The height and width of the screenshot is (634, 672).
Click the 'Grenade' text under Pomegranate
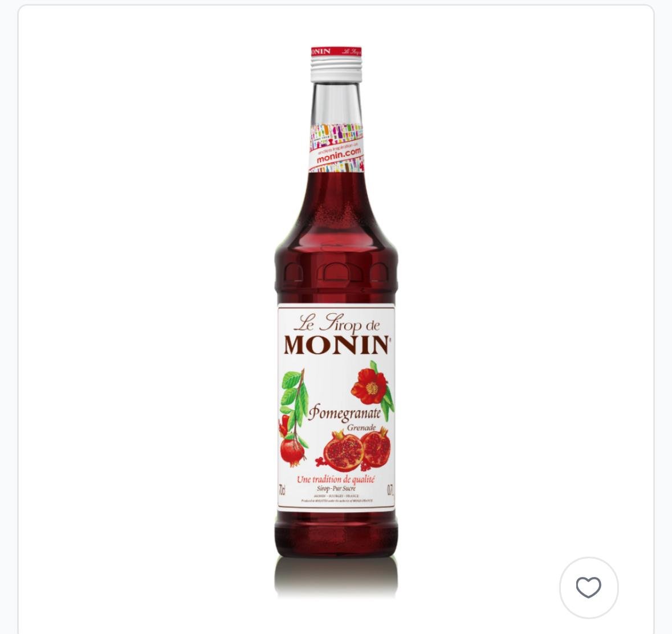361,428
